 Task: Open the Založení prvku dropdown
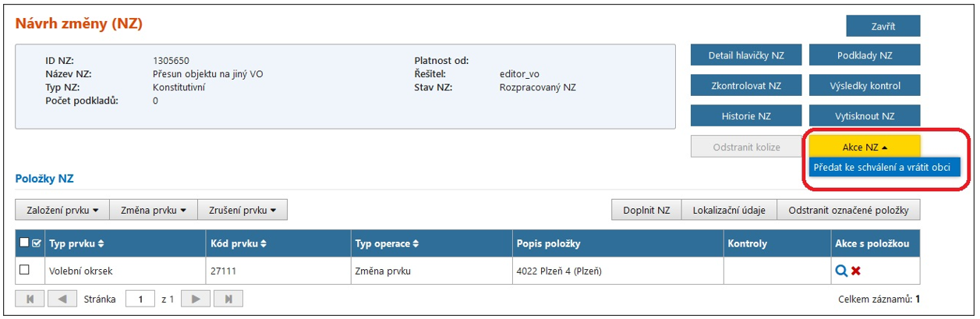point(62,210)
